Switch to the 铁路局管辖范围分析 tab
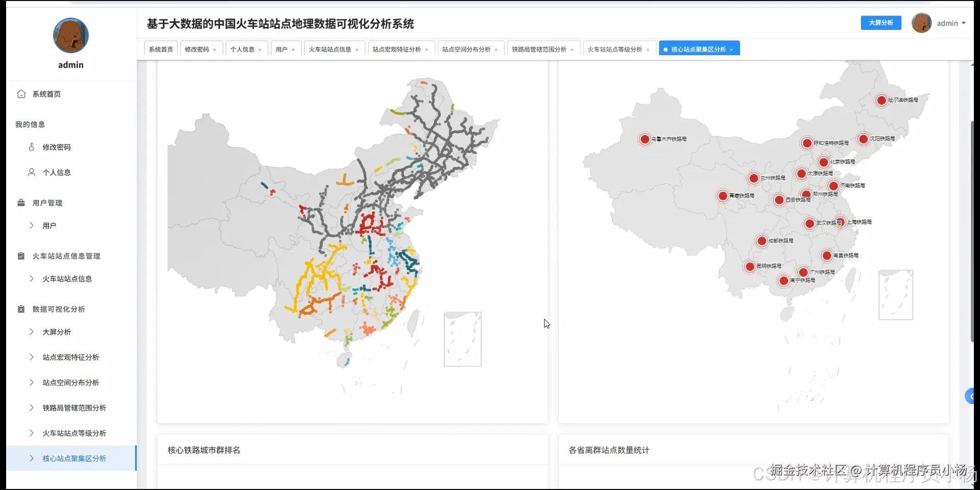Image resolution: width=980 pixels, height=490 pixels. (539, 50)
